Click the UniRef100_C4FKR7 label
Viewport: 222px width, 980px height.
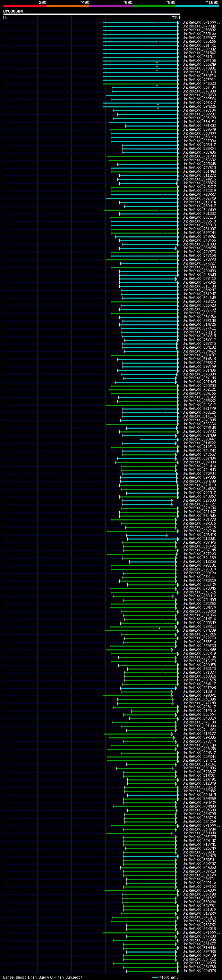(199, 504)
